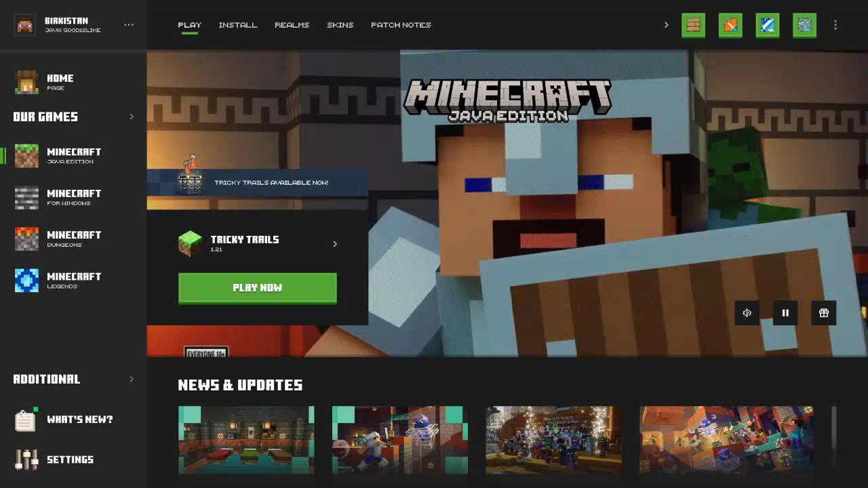The height and width of the screenshot is (488, 868).
Task: Select the Settings label
Action: click(x=70, y=460)
